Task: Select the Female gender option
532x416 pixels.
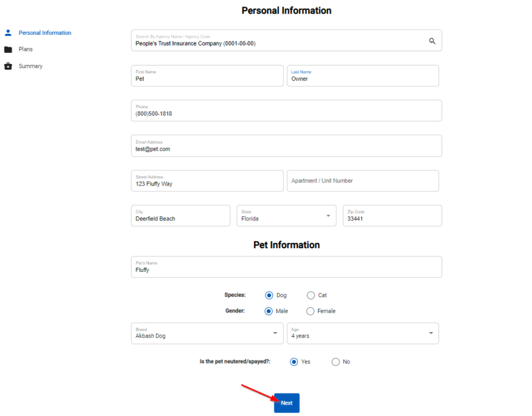Action: pyautogui.click(x=310, y=311)
